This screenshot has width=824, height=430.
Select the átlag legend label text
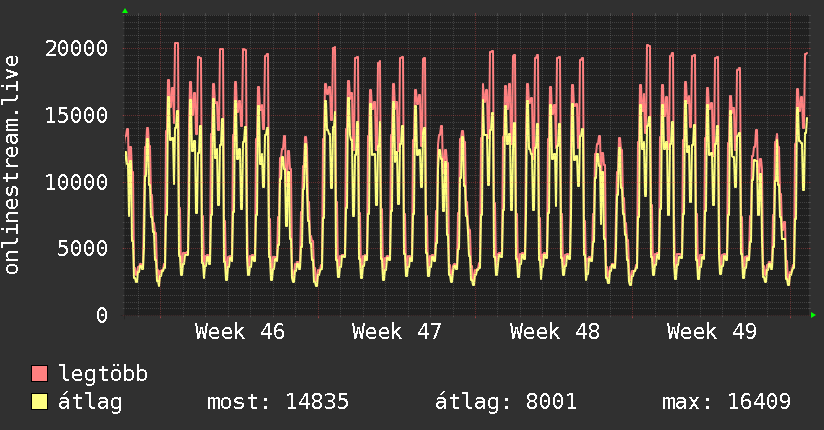click(91, 403)
